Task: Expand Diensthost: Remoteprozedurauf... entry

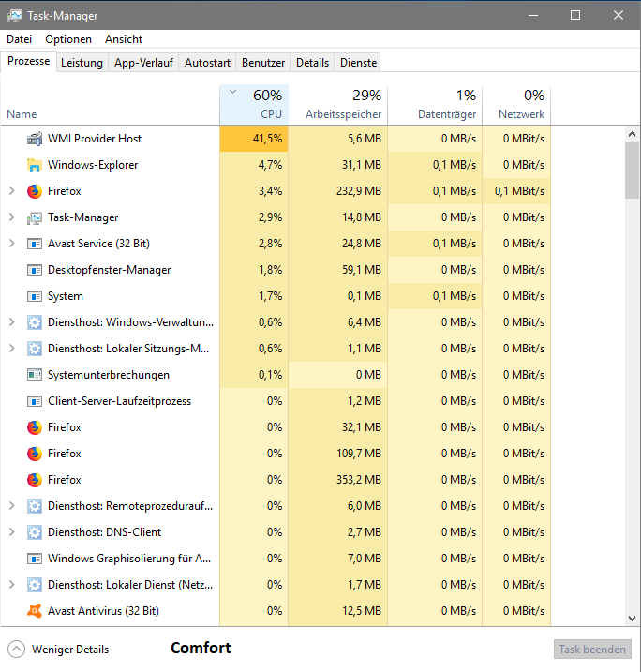Action: (12, 506)
